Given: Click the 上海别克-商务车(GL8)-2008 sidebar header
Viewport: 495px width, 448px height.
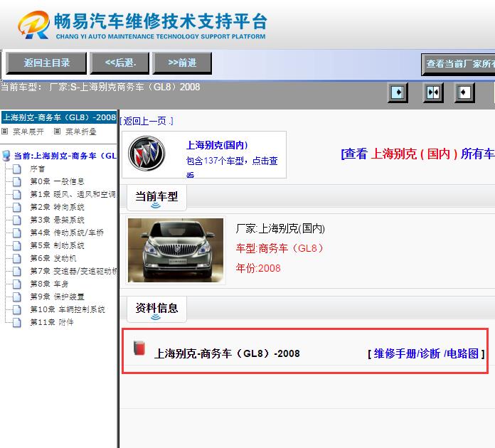Looking at the screenshot, I should pyautogui.click(x=59, y=117).
